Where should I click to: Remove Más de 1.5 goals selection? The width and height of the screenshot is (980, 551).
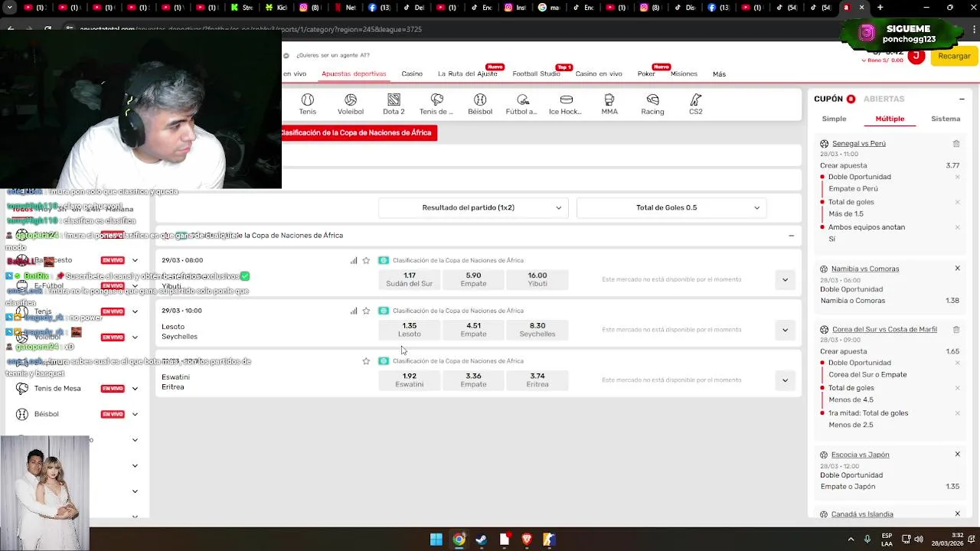click(957, 202)
